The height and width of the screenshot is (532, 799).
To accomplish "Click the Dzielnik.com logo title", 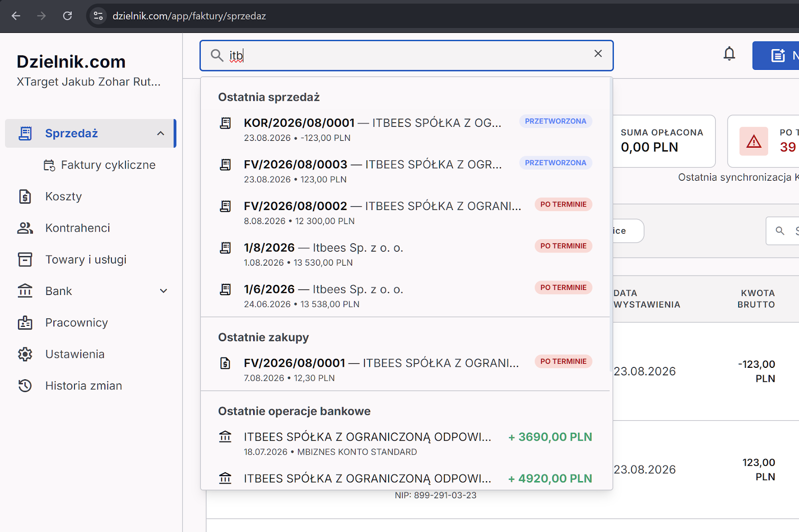I will (71, 62).
